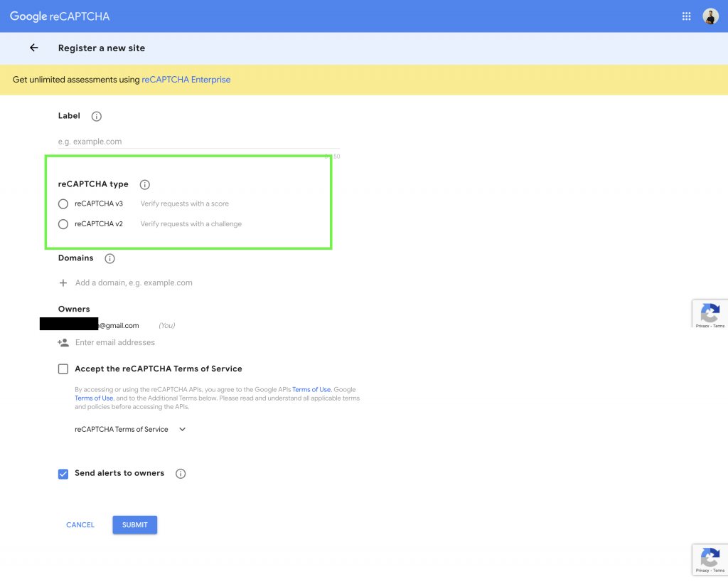
Task: Check Accept the reCAPTCHA Terms of Service
Action: tap(63, 369)
